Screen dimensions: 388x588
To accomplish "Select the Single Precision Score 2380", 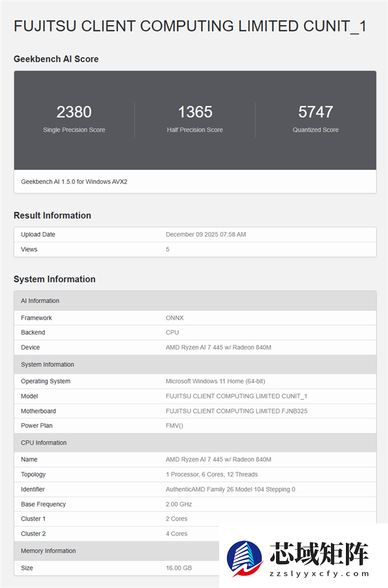I will pos(74,112).
